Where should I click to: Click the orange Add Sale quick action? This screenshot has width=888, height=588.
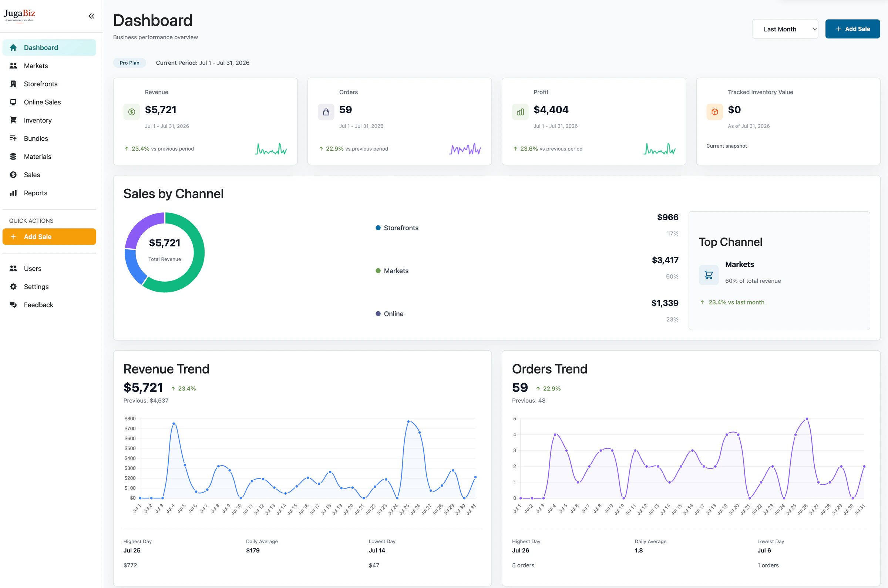click(49, 236)
